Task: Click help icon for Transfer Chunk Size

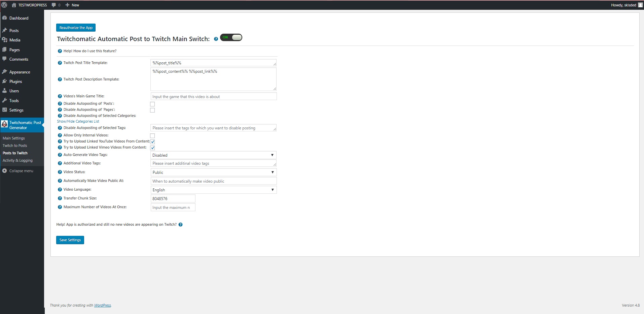Action: click(x=60, y=198)
